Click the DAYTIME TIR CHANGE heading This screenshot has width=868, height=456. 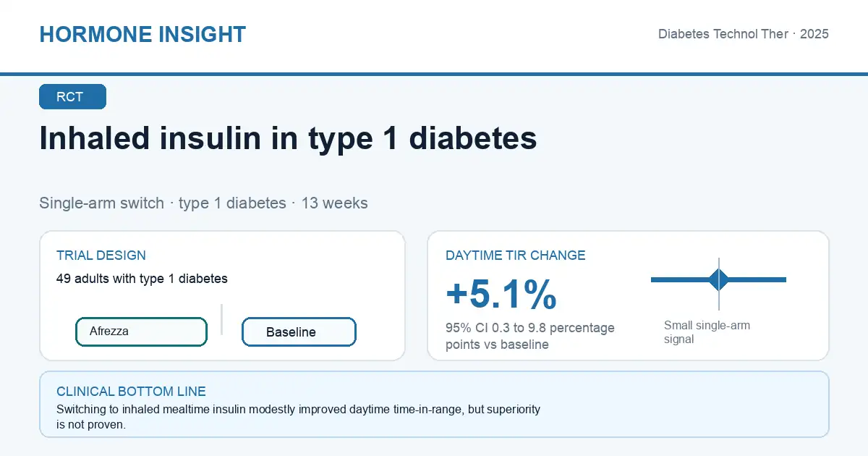point(516,256)
